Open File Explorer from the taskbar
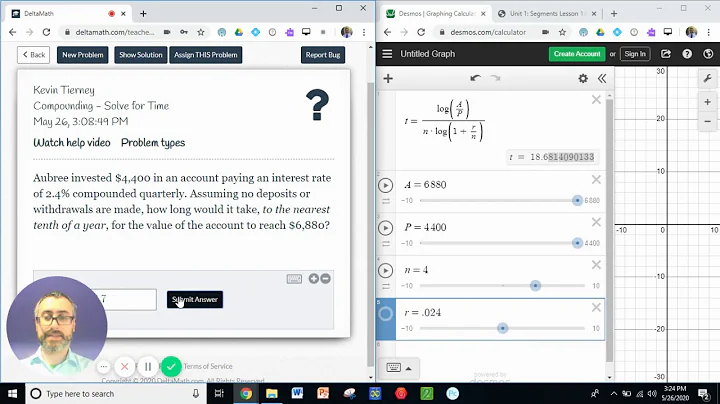720x404 pixels. pyautogui.click(x=271, y=393)
